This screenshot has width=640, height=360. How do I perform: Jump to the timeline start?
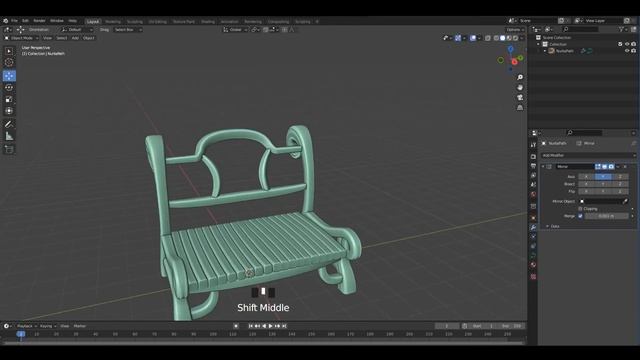251,326
